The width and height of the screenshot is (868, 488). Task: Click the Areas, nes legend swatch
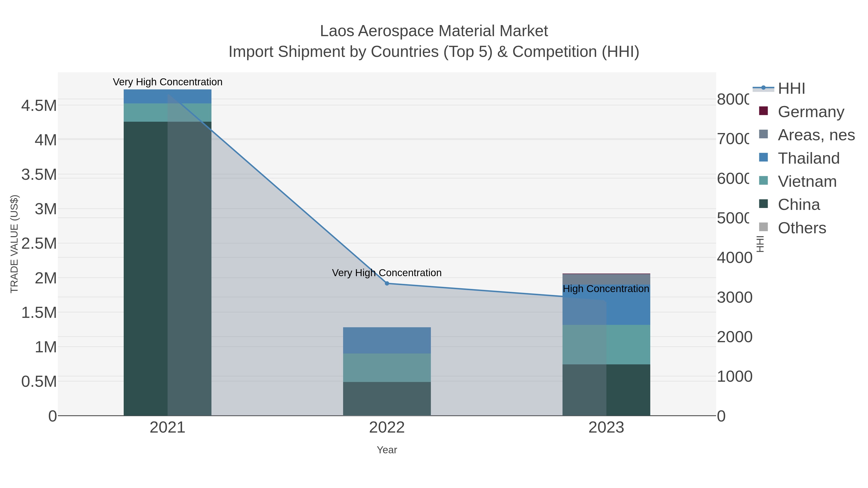[763, 134]
